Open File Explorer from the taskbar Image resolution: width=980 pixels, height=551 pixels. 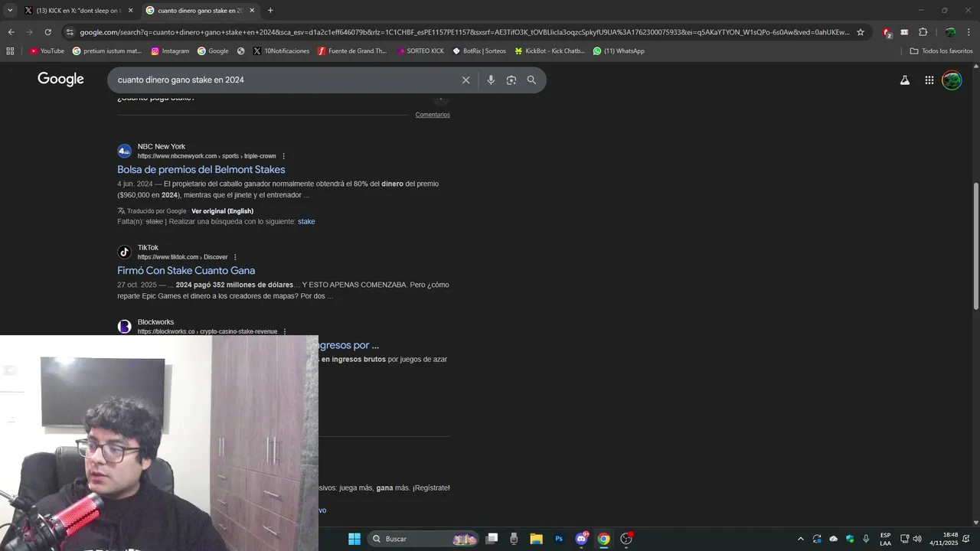tap(536, 539)
